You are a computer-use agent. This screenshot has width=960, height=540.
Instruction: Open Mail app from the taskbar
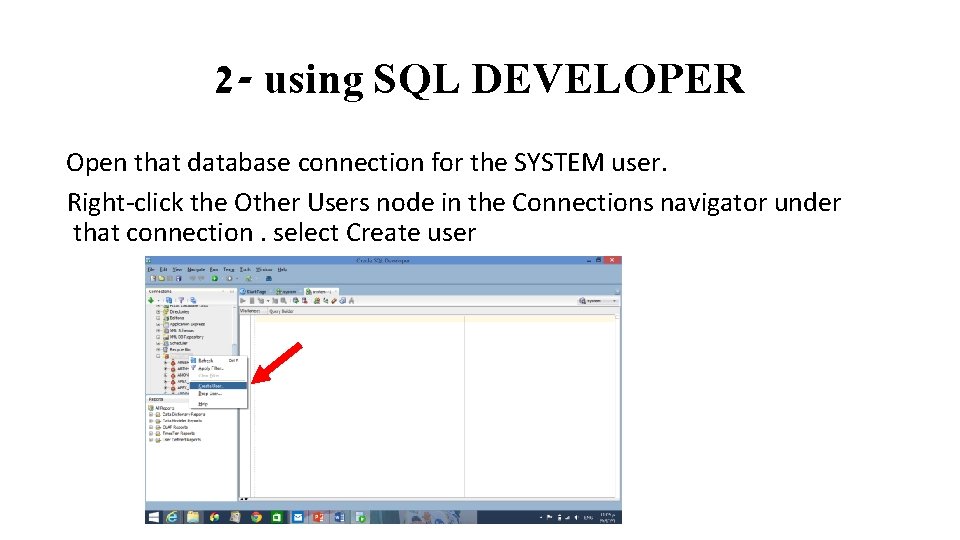(x=298, y=517)
